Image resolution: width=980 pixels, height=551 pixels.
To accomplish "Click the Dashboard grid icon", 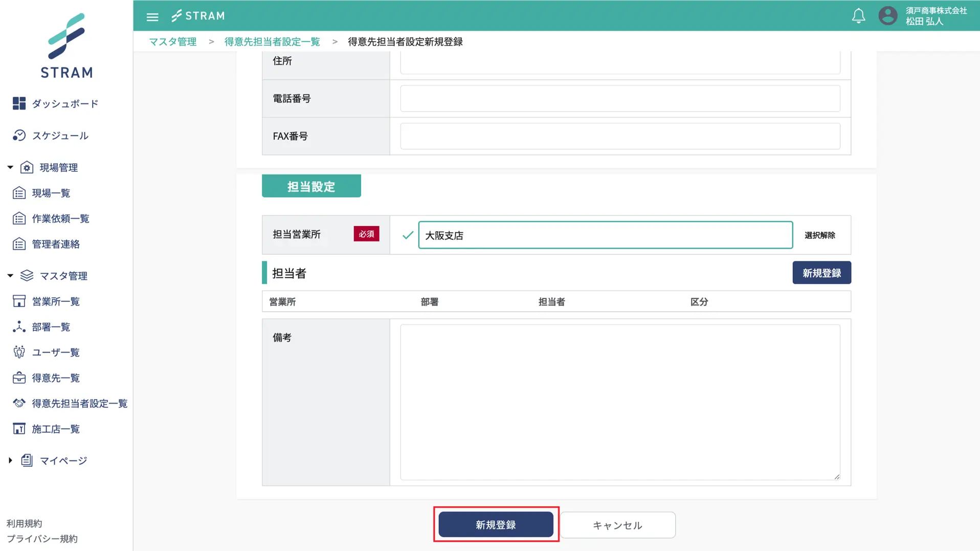I will [19, 103].
